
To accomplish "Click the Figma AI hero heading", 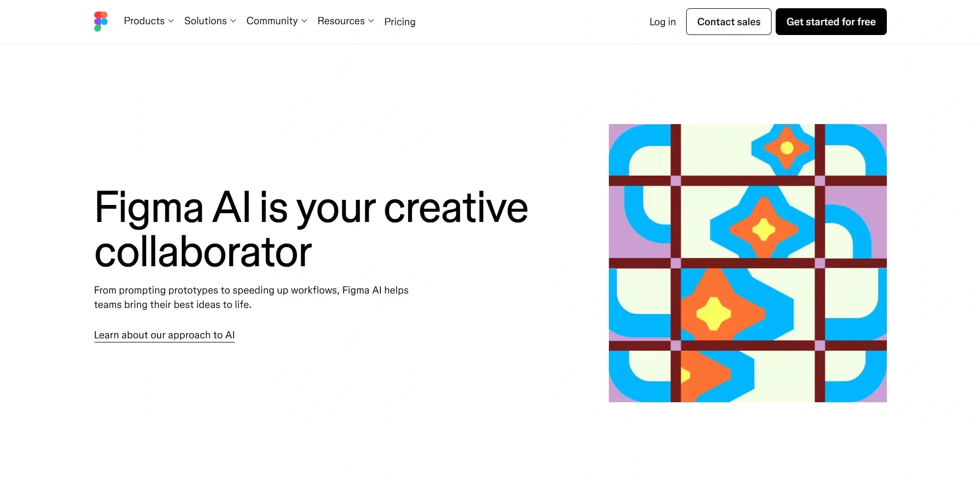I will pyautogui.click(x=311, y=229).
